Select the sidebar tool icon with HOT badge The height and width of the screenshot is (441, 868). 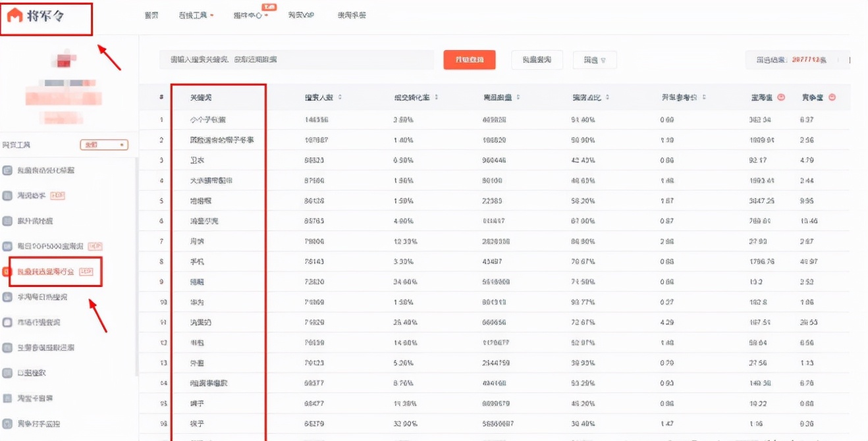point(9,195)
